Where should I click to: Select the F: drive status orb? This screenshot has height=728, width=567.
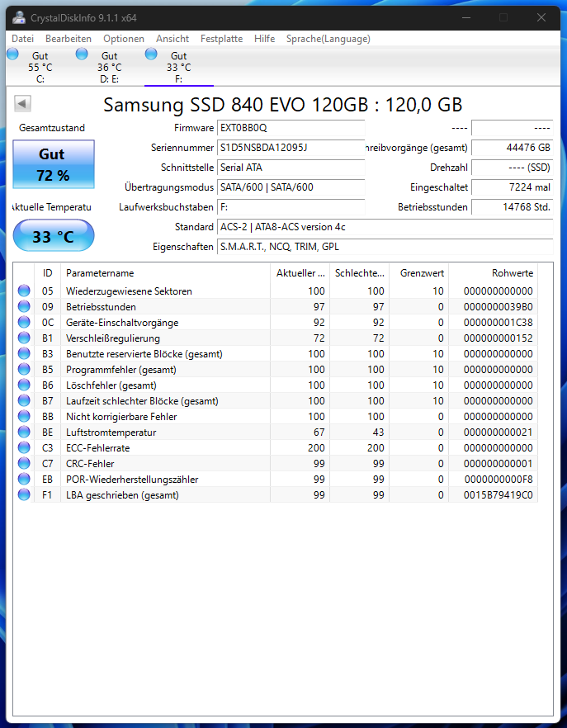tap(151, 54)
